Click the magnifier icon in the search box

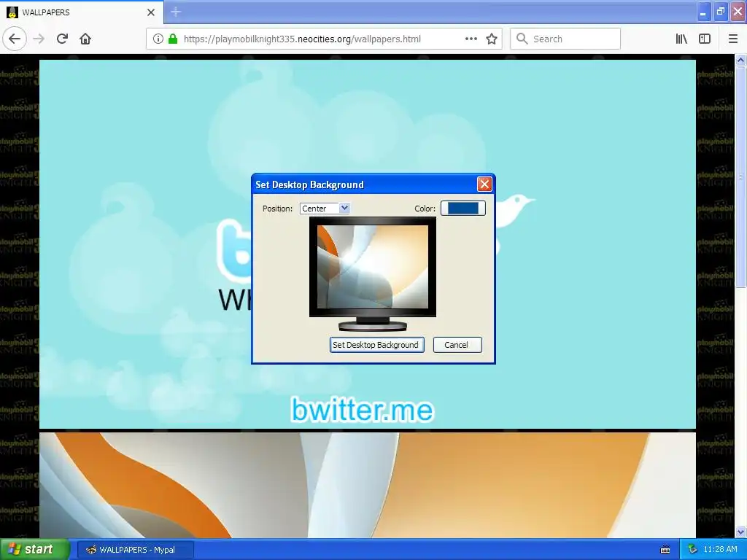pos(522,39)
